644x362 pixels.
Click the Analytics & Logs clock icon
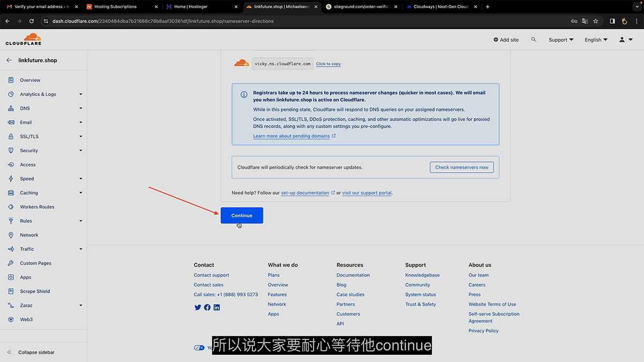tap(11, 94)
